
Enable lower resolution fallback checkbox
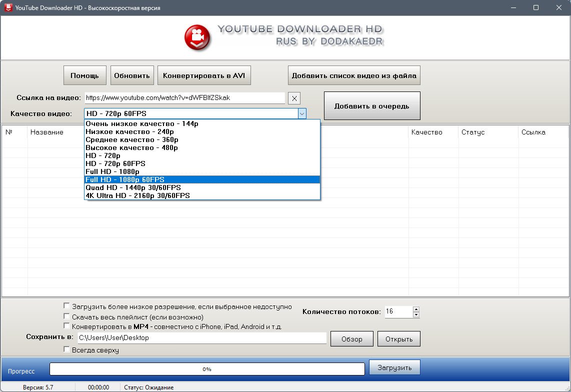tap(66, 306)
